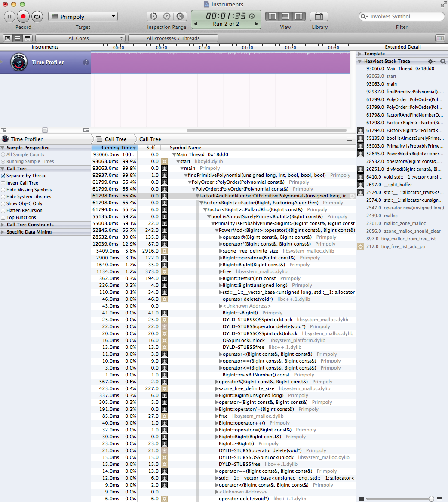Expand the Call Tree Constraints section

(x=3, y=225)
